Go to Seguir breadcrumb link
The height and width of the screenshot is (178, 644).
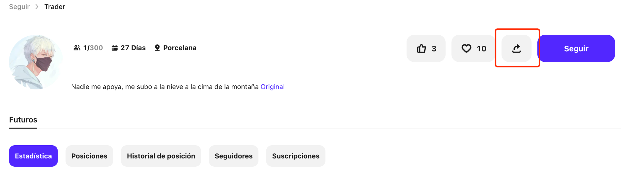(x=19, y=7)
